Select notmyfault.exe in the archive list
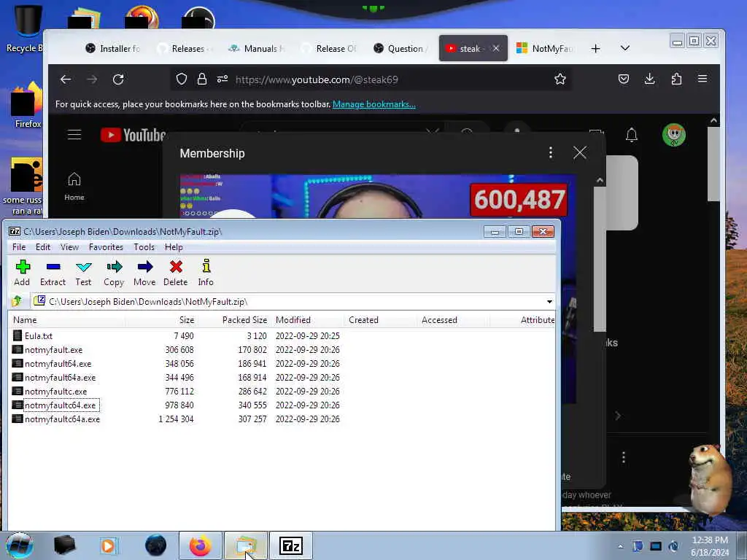Screen dimensions: 747x560 53,349
